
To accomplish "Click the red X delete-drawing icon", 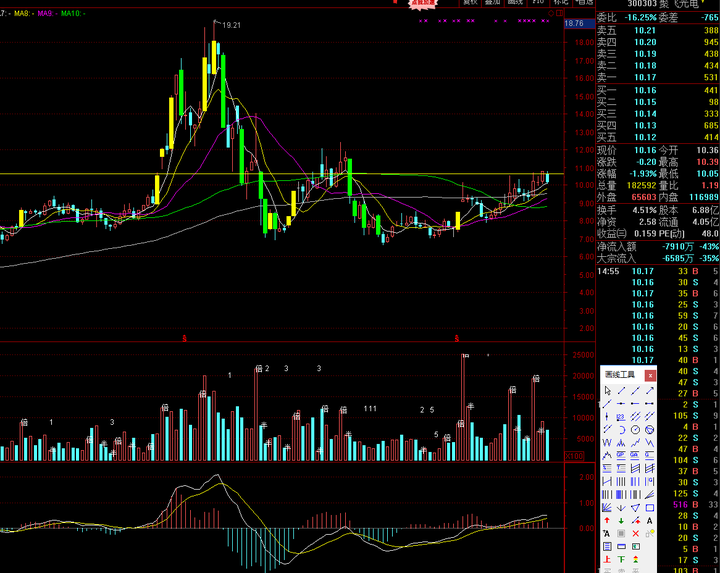I will (x=635, y=533).
